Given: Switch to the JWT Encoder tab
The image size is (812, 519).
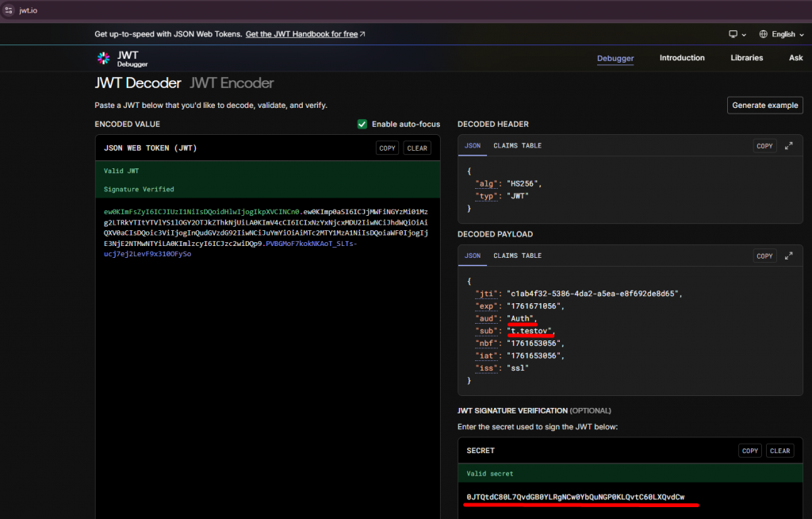Looking at the screenshot, I should pyautogui.click(x=232, y=83).
